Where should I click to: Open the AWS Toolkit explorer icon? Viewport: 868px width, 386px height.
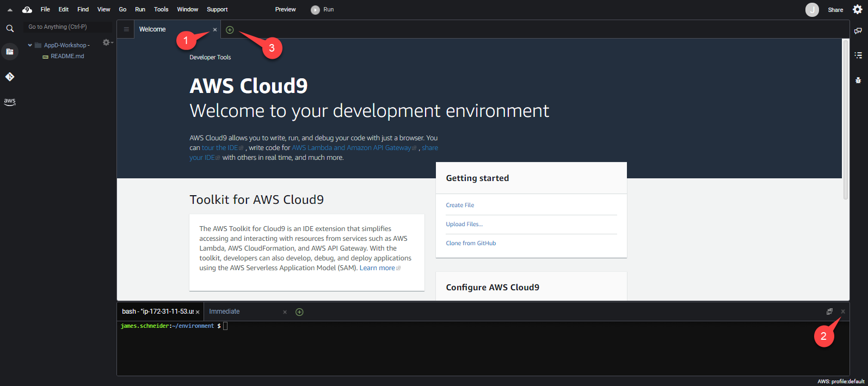pos(10,101)
